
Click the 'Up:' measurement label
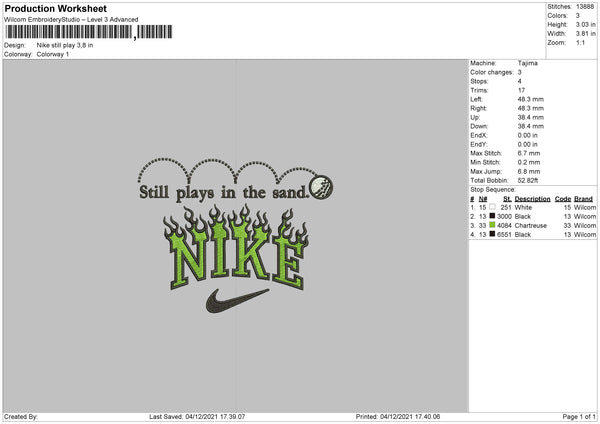475,117
